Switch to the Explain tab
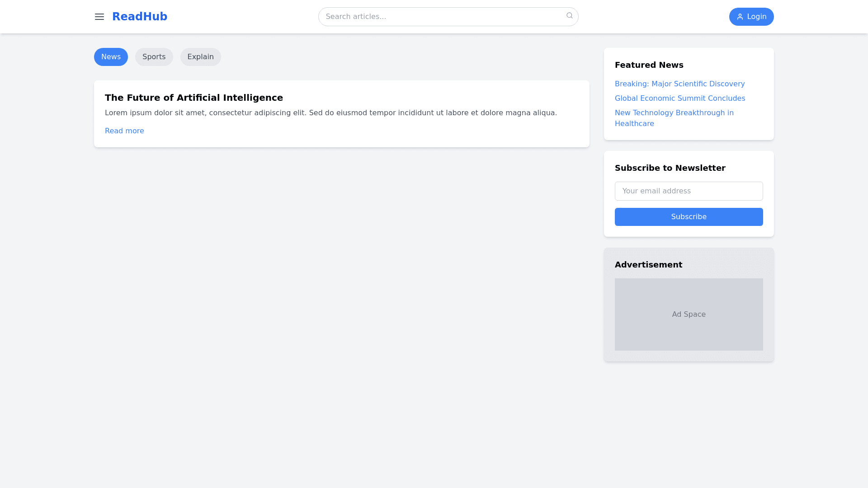 pos(200,57)
